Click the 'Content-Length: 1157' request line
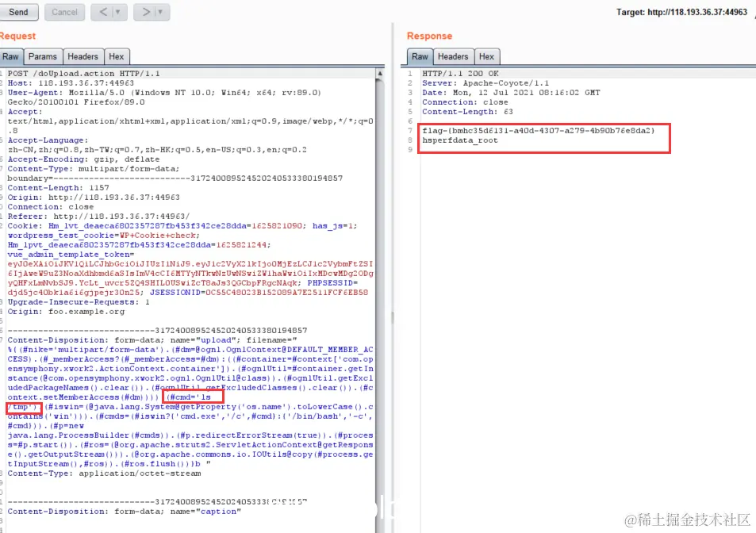Screen dimensions: 756x533 tap(58, 188)
